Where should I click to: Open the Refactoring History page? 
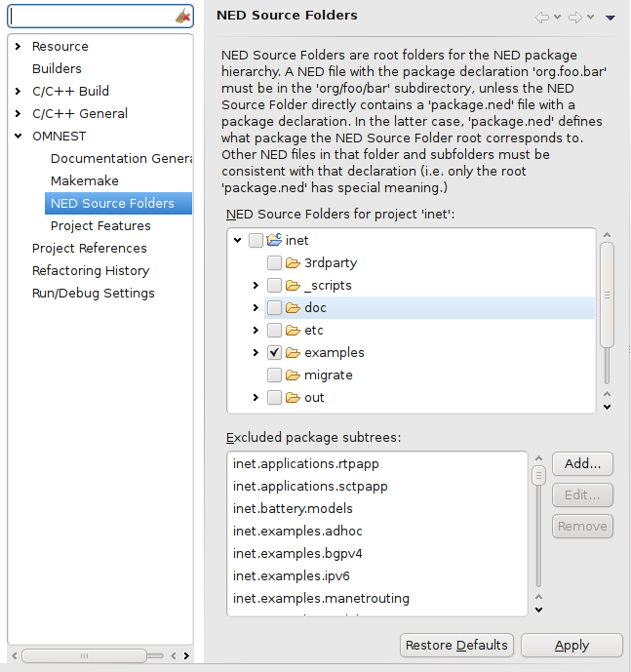click(x=91, y=270)
